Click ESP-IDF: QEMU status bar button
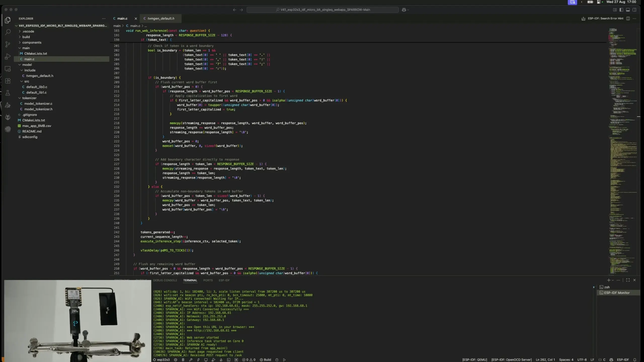 click(474, 360)
